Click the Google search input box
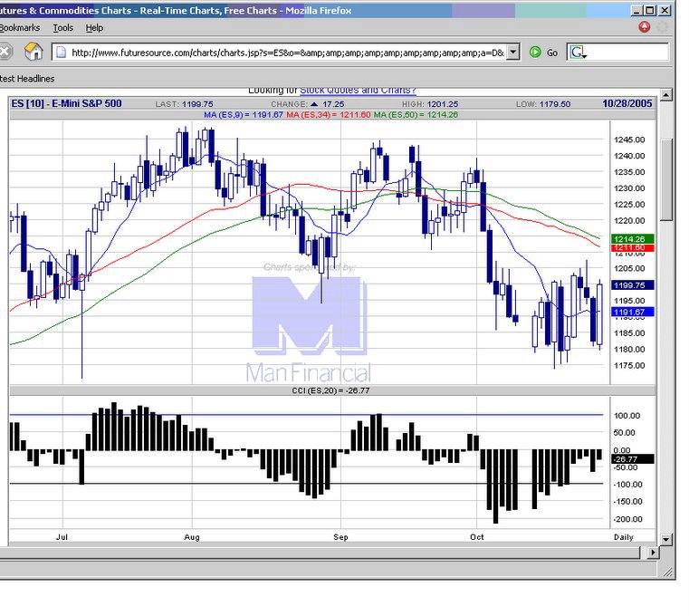This screenshot has height=616, width=689. [x=628, y=53]
